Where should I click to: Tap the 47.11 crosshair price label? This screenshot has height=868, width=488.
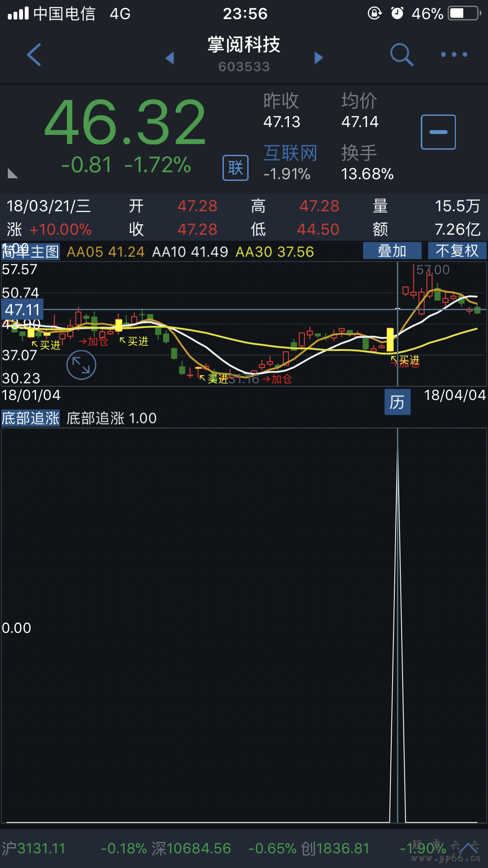pyautogui.click(x=22, y=310)
